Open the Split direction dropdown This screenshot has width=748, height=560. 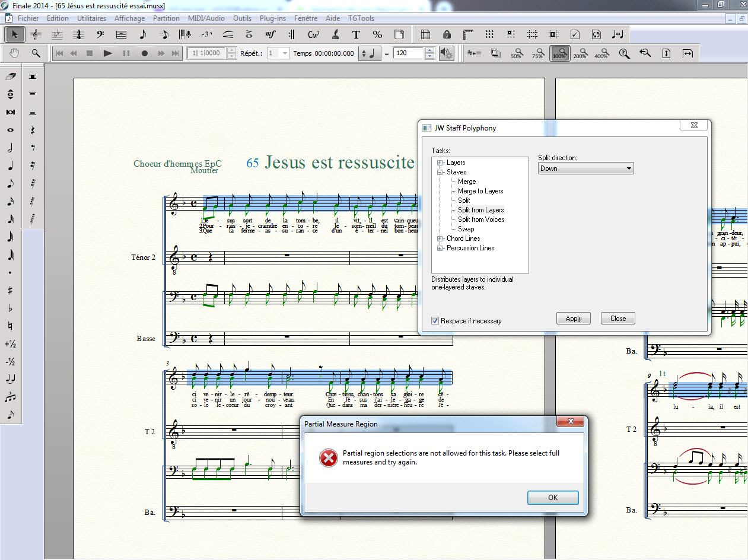(585, 168)
